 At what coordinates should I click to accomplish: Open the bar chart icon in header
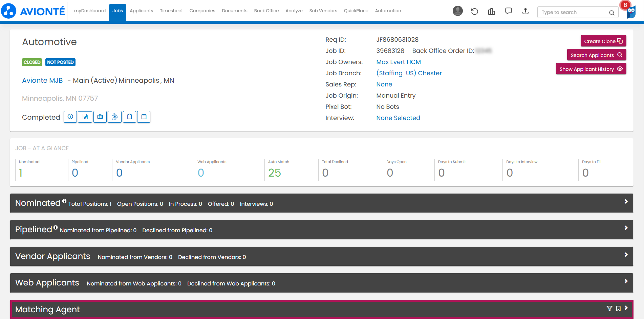click(492, 12)
